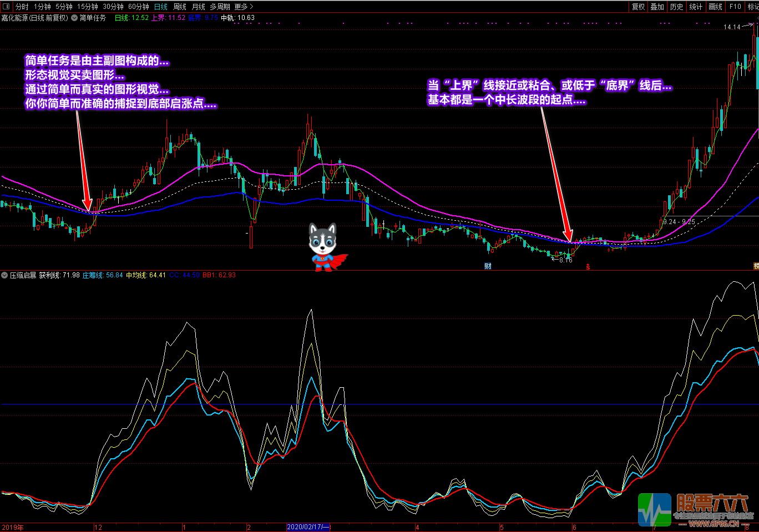The height and width of the screenshot is (532, 759).
Task: Click the 叠加 overlay button
Action: 657,7
